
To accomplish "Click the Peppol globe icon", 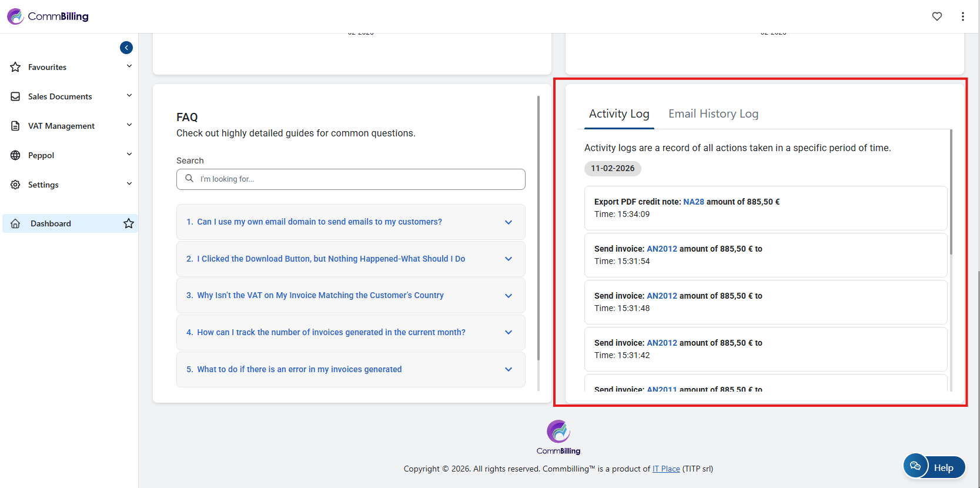I will 16,155.
